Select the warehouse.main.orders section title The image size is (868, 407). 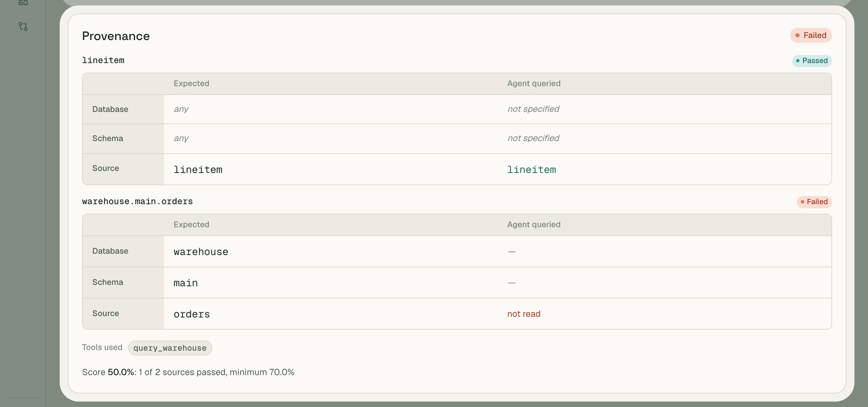(x=137, y=201)
